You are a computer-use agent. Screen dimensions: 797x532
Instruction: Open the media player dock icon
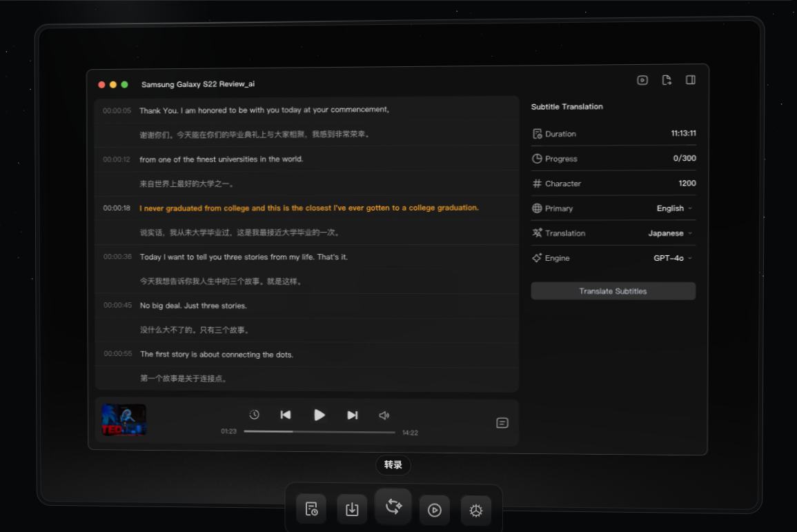click(434, 510)
